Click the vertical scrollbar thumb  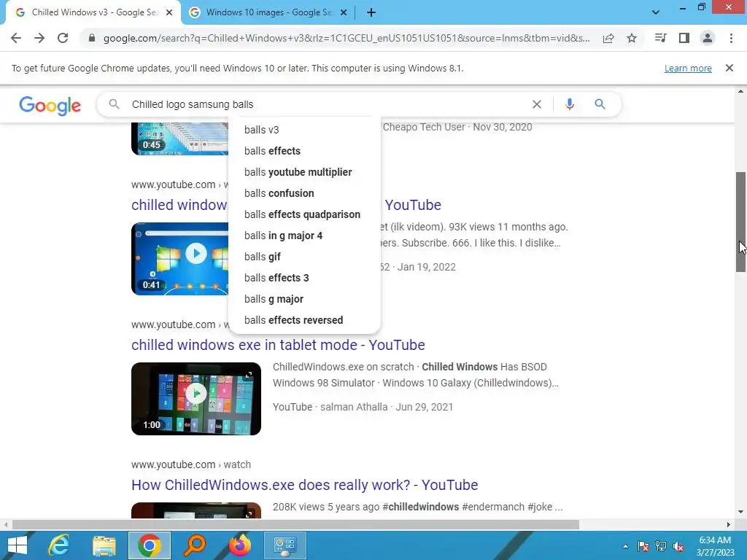(740, 222)
